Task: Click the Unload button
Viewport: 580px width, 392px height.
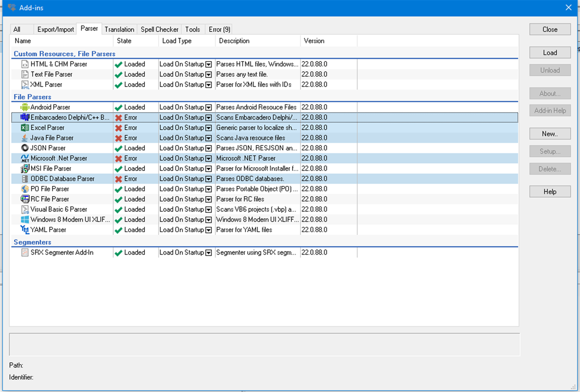Action: click(550, 70)
